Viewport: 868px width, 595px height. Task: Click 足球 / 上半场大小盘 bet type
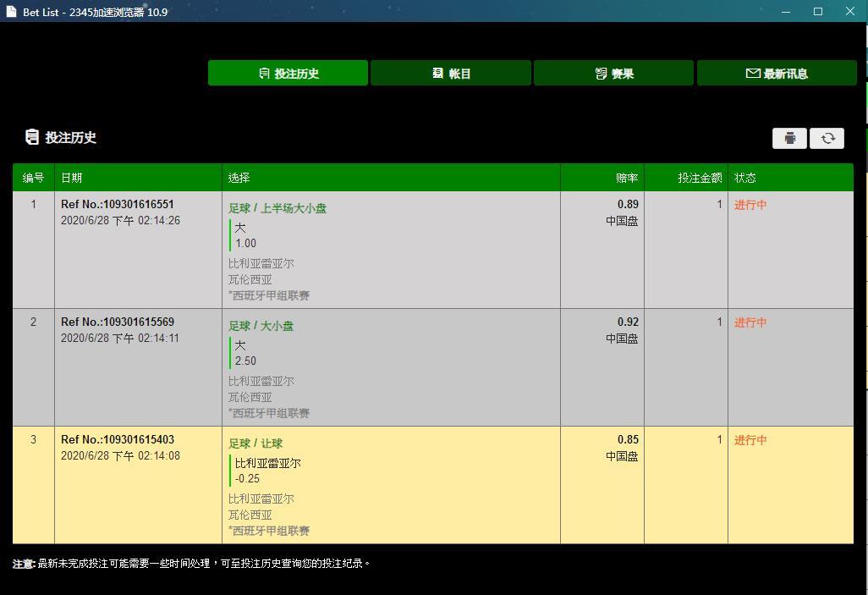[277, 208]
